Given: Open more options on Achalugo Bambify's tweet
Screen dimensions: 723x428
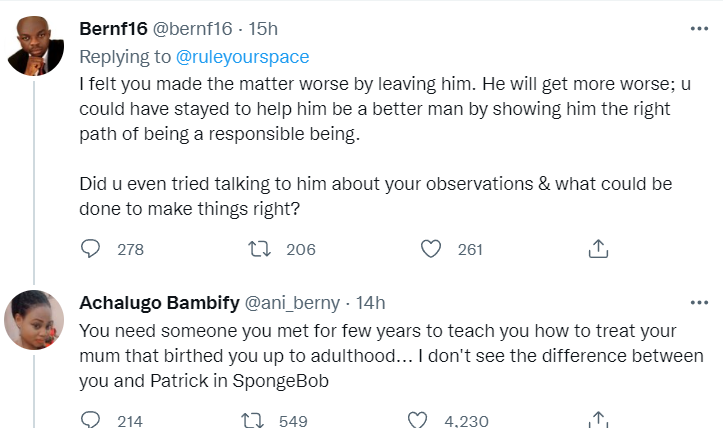Looking at the screenshot, I should click(x=699, y=303).
